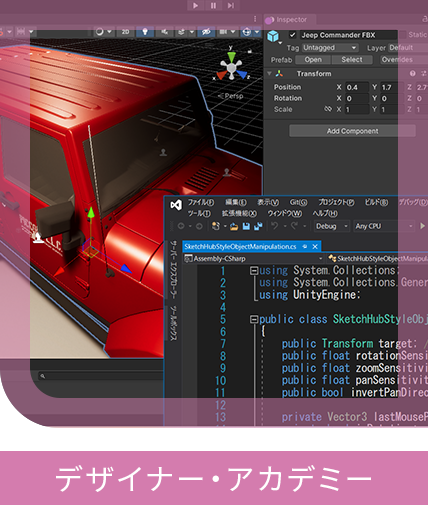This screenshot has height=505, width=428.
Task: Toggle scene lighting bulb icon
Action: pyautogui.click(x=145, y=32)
